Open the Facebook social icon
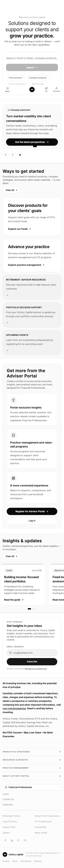Viewport: 64px width, 868px height. [x=5, y=840]
